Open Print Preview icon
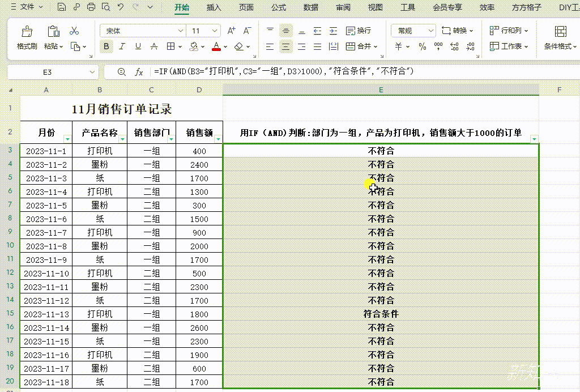Viewport: 580px width, 392px height. pos(106,7)
